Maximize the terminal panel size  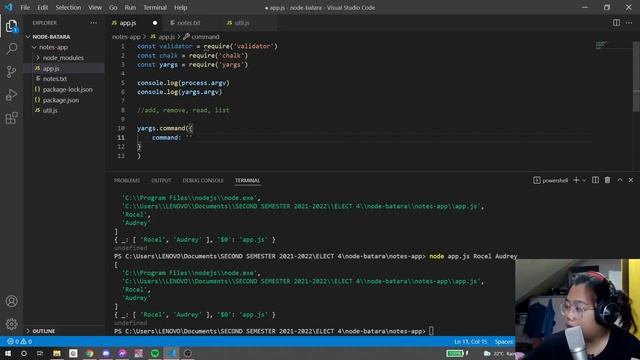(620, 180)
